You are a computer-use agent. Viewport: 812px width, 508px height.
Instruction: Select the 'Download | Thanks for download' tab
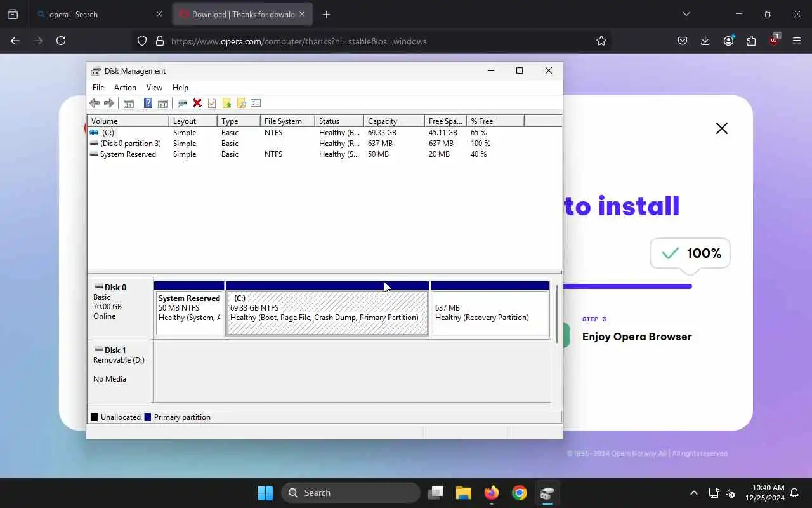[243, 14]
